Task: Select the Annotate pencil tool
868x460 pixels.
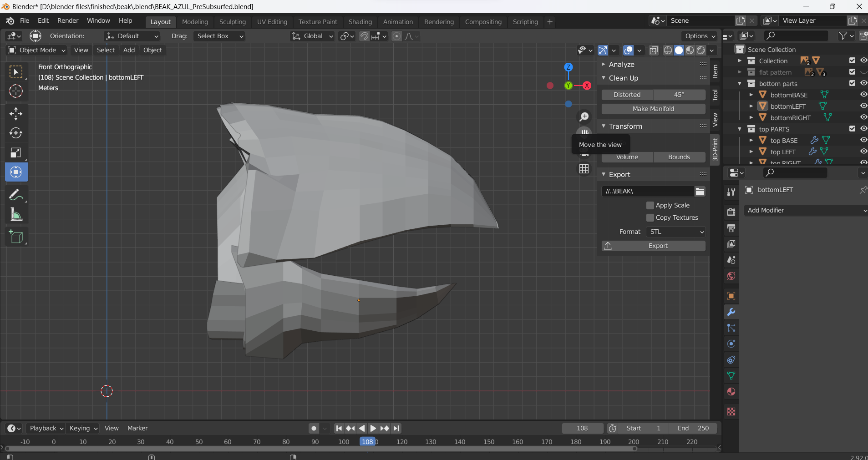Action: pyautogui.click(x=16, y=195)
